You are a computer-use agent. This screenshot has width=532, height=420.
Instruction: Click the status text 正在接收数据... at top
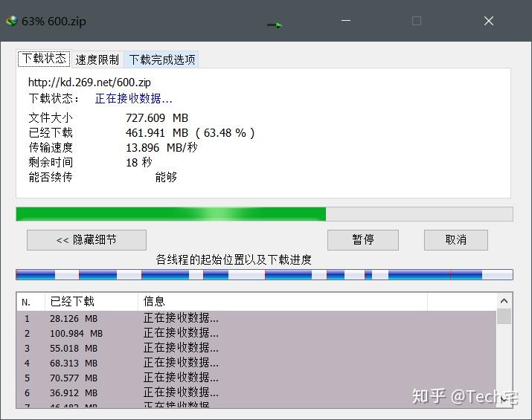coord(134,99)
